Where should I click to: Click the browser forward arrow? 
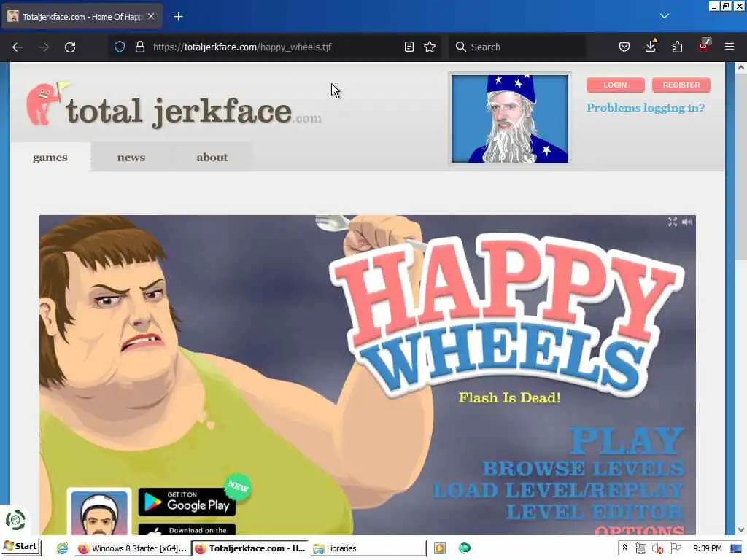[x=43, y=47]
